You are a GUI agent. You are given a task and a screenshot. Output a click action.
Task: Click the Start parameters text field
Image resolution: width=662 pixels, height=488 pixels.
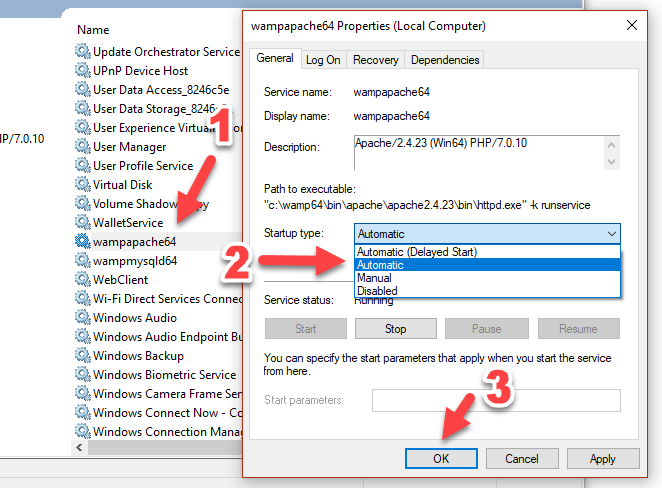pyautogui.click(x=496, y=400)
